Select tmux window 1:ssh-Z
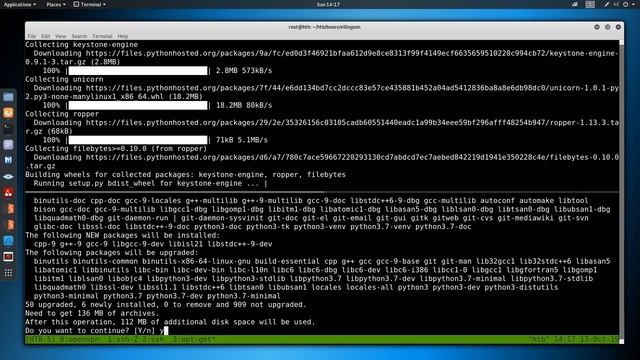 click(123, 340)
